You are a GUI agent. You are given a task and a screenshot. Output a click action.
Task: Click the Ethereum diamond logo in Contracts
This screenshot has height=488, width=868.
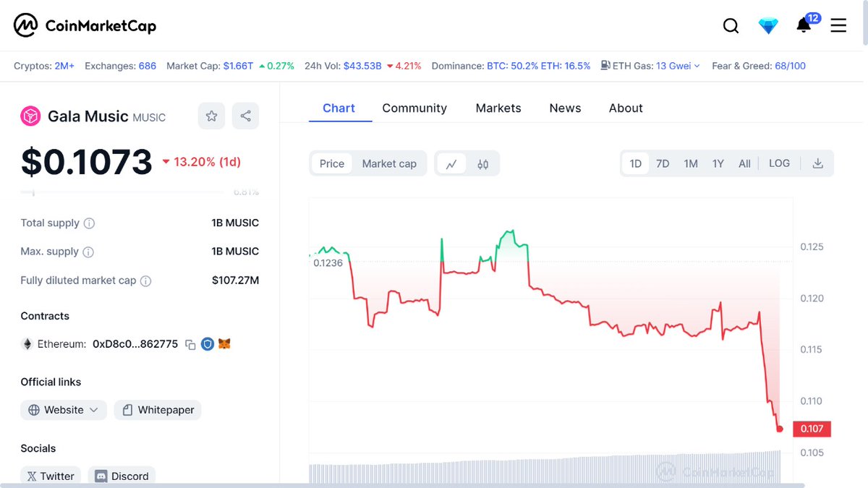pyautogui.click(x=27, y=344)
